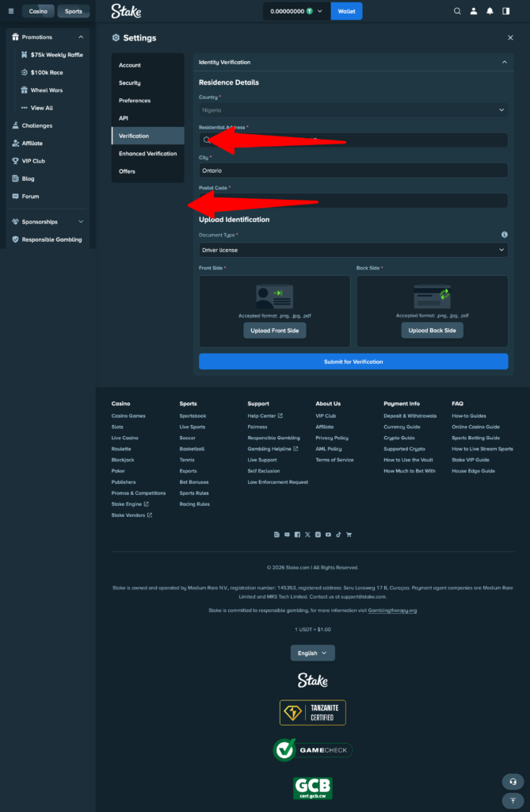Viewport: 530px width, 812px height.
Task: Open the Country dropdown showing Nigeria
Action: [x=353, y=109]
